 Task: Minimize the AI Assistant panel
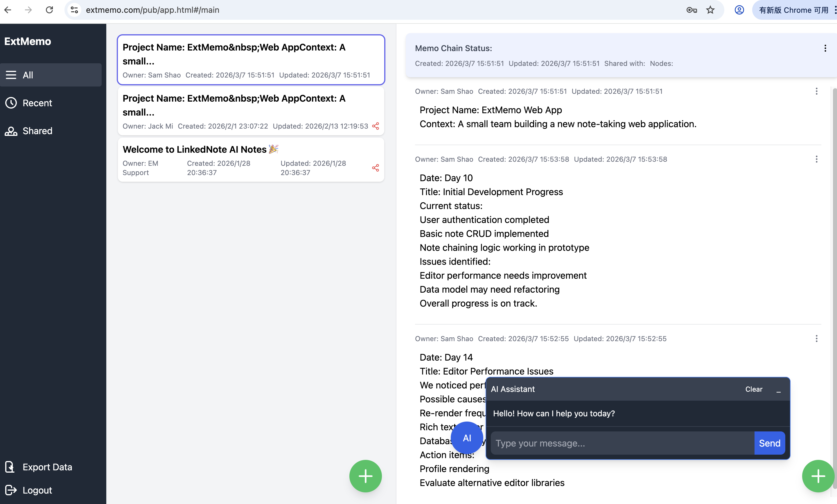pyautogui.click(x=779, y=390)
